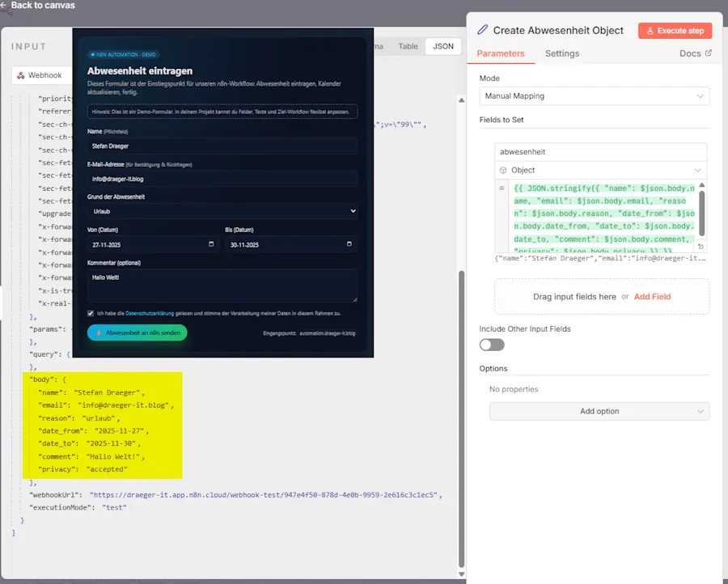Select the JSON view tab
The width and height of the screenshot is (728, 584).
pyautogui.click(x=443, y=47)
